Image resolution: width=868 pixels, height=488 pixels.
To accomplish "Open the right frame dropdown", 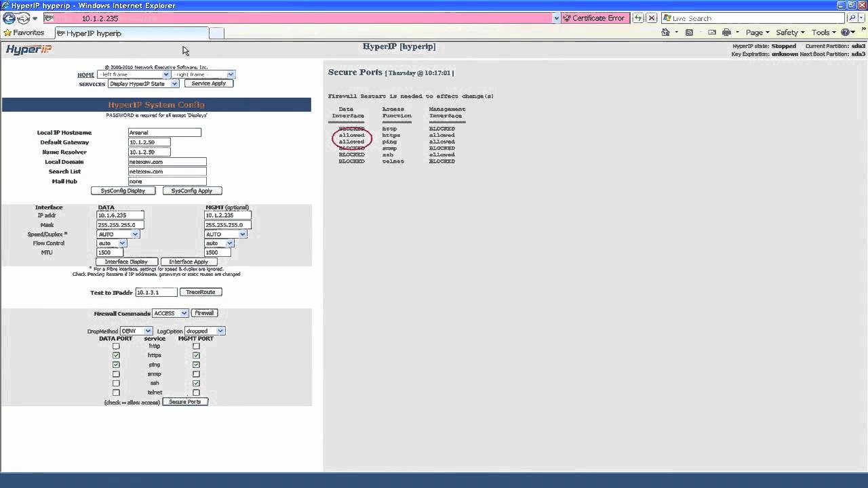I will tap(203, 75).
